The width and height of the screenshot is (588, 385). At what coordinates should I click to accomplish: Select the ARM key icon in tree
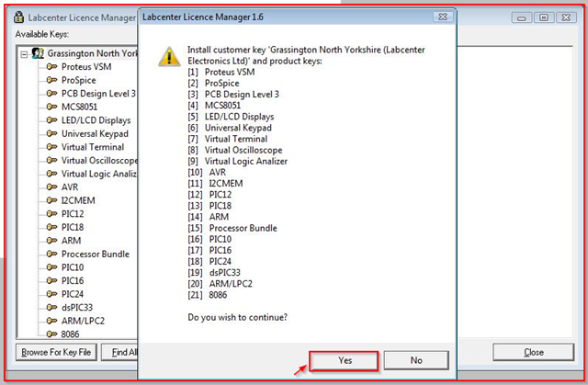pos(51,241)
